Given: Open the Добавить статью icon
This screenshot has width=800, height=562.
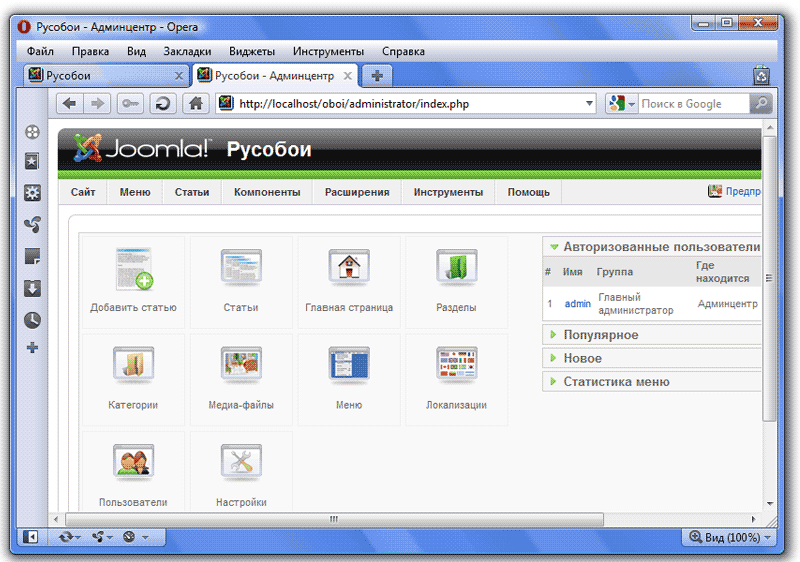Looking at the screenshot, I should click(133, 269).
